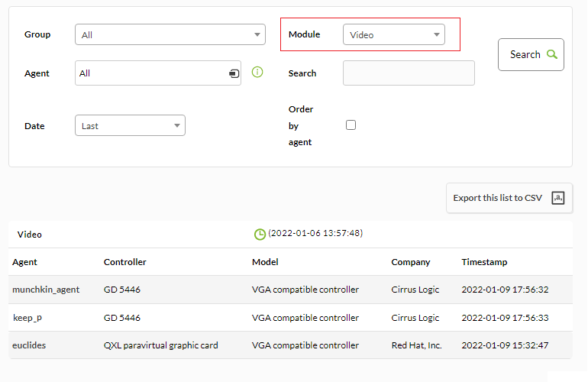The image size is (588, 382).
Task: Click the green clock icon next to date
Action: [260, 234]
